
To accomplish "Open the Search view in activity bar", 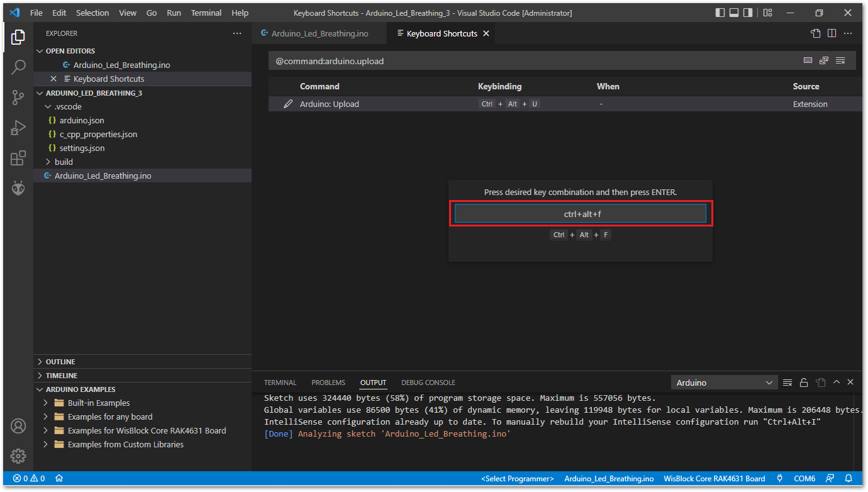I will click(x=18, y=67).
